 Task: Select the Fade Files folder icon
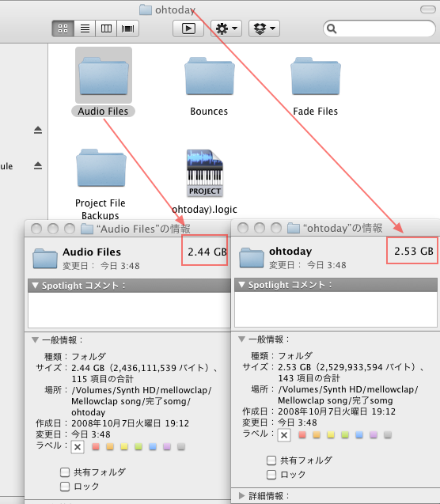pos(316,76)
